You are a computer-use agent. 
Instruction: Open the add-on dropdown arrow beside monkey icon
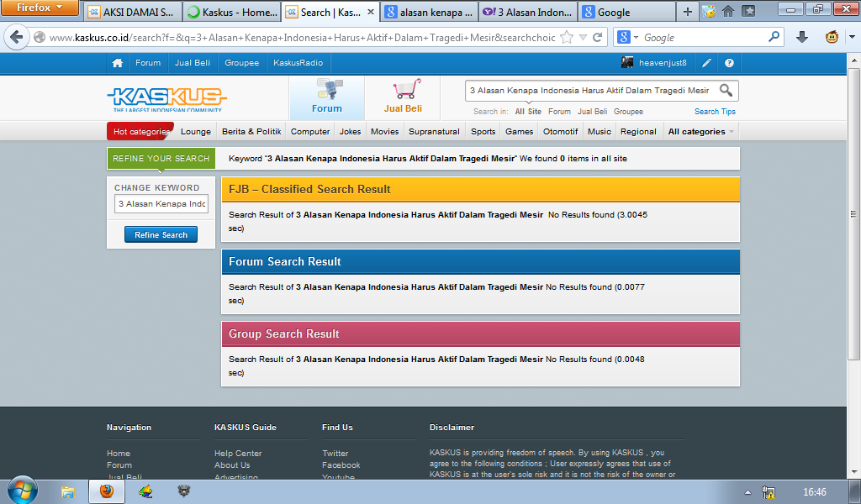[853, 37]
